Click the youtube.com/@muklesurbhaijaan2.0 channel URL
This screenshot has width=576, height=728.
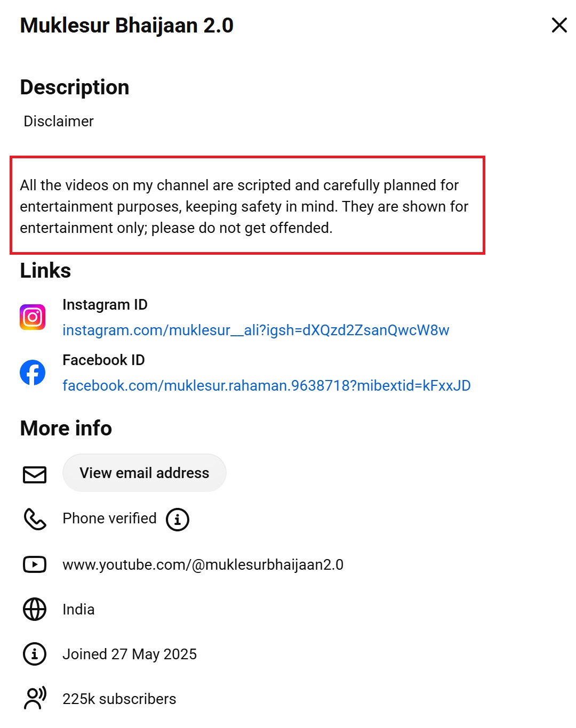203,564
